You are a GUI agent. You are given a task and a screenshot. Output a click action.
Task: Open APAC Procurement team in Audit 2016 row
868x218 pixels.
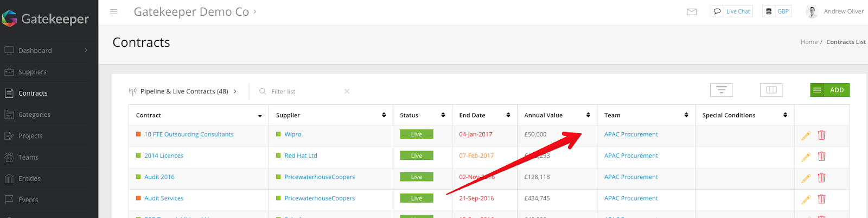(x=631, y=177)
